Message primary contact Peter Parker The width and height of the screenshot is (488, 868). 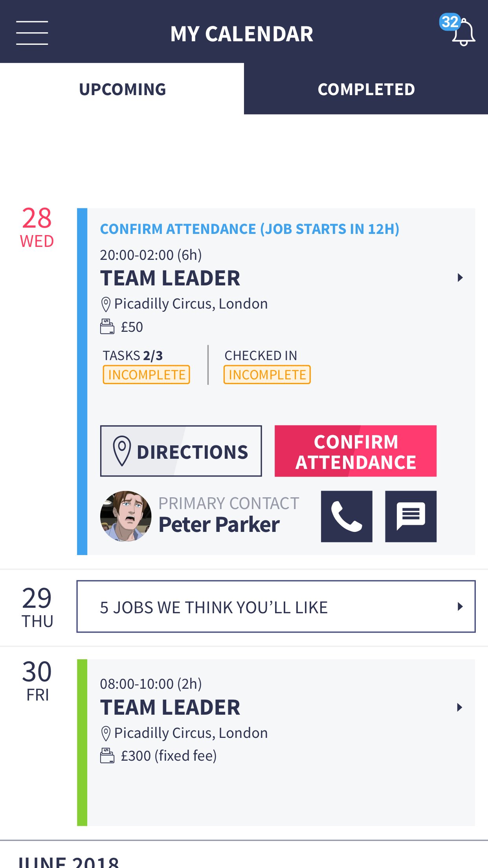[411, 516]
